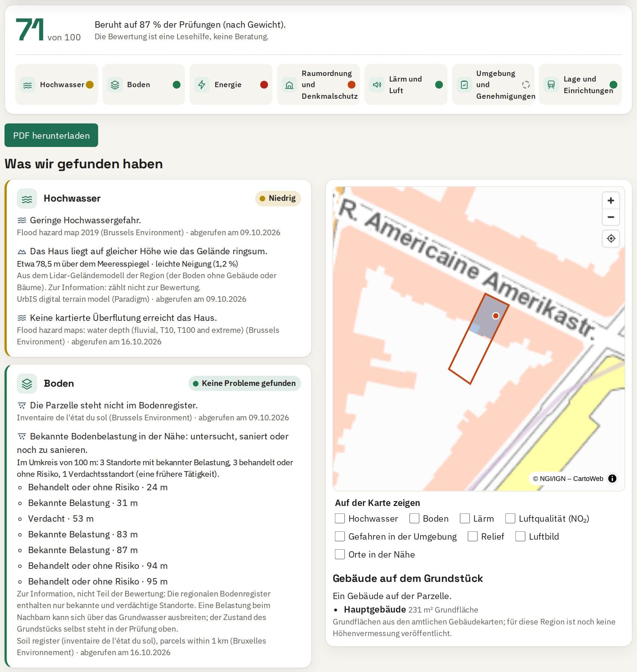Click the Hochwasser card header waves icon
The image size is (637, 672).
tap(27, 199)
